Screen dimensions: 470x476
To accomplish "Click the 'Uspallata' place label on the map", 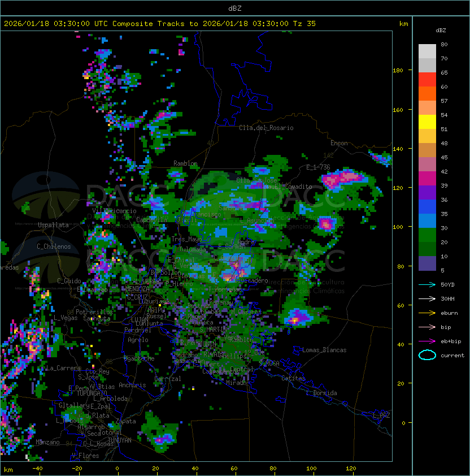I will coord(53,225).
